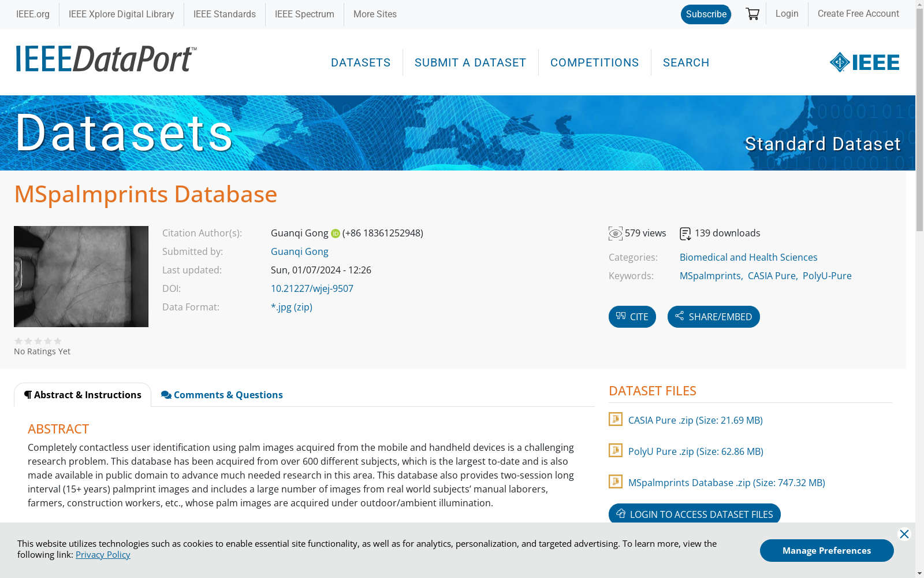This screenshot has width=924, height=578.
Task: Rate the dataset with three stars
Action: (x=38, y=341)
